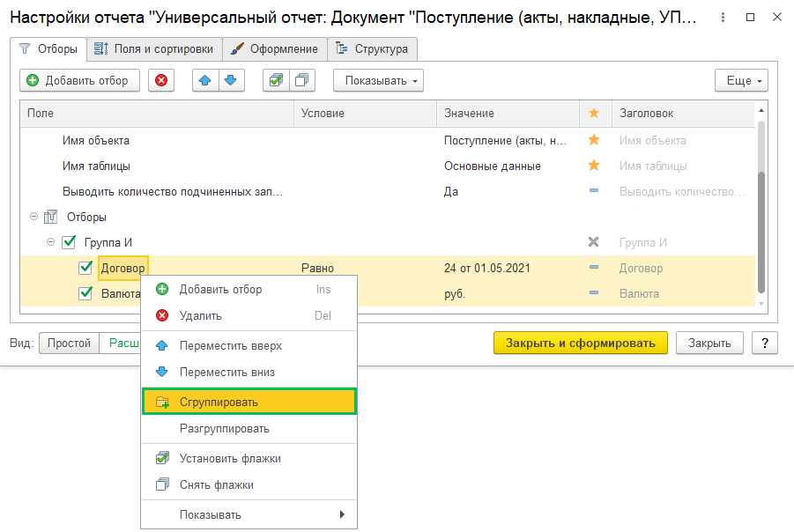Open the Еще dropdown menu
Viewport: 794px width, 532px height.
click(x=741, y=80)
